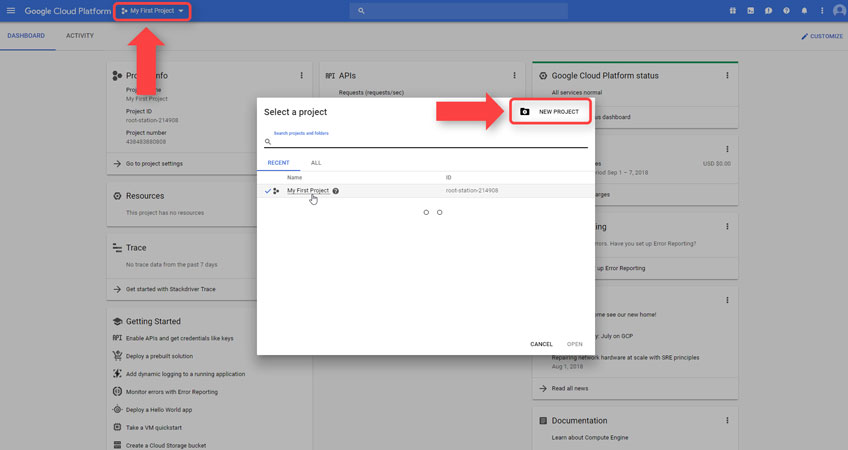Click Create a Cloud Storage bucket link
The image size is (848, 450).
[165, 445]
